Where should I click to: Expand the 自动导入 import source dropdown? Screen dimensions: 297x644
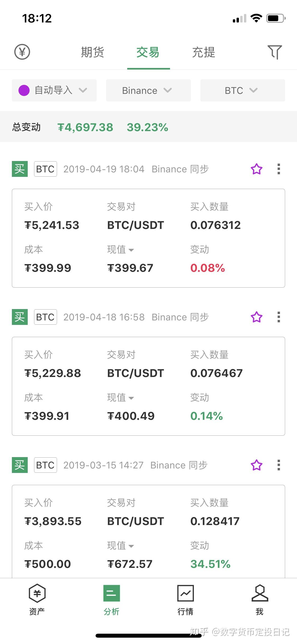(54, 90)
